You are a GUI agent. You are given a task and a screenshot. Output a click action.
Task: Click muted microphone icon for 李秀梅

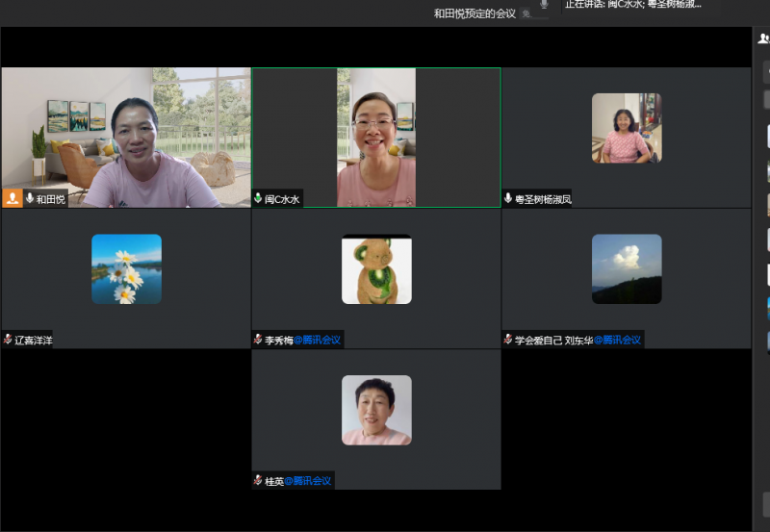point(258,340)
